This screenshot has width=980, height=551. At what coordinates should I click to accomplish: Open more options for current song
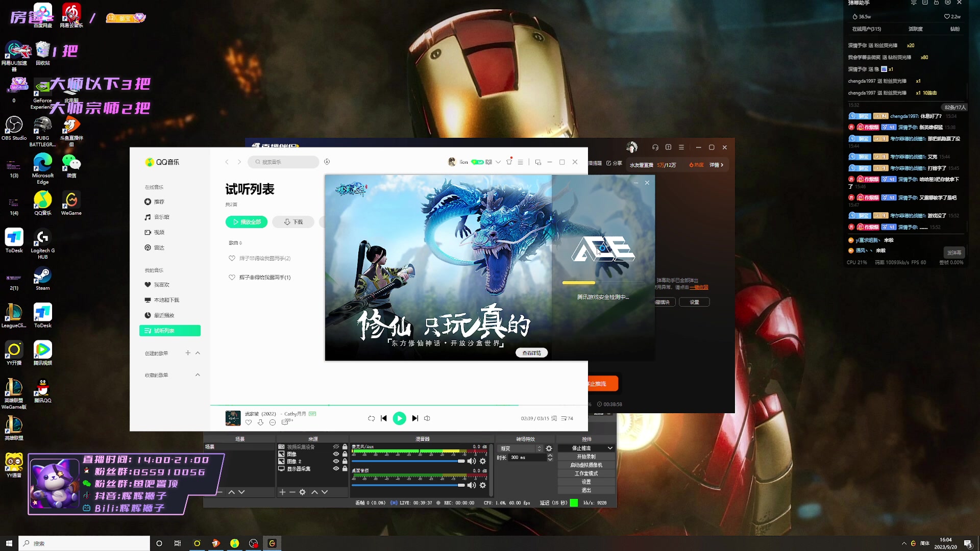(x=273, y=422)
